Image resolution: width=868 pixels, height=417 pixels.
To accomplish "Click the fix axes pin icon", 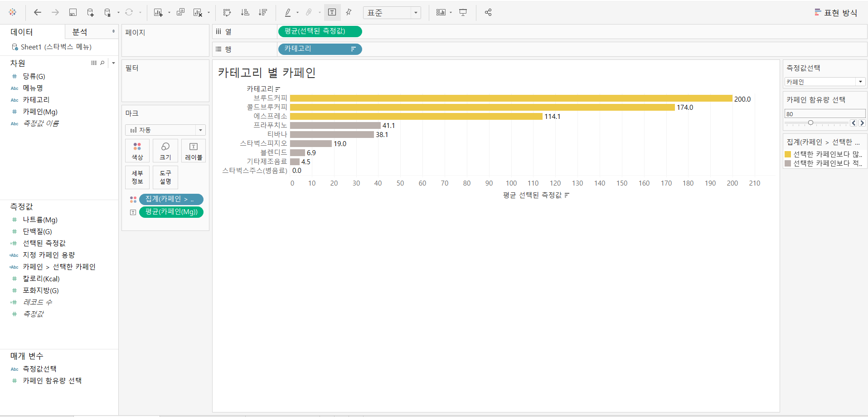I will point(349,12).
